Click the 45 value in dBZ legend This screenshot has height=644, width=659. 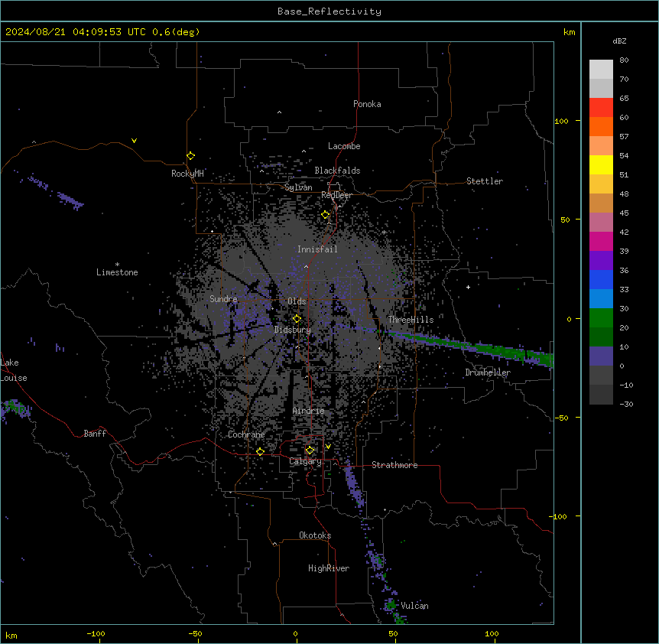[x=624, y=213]
